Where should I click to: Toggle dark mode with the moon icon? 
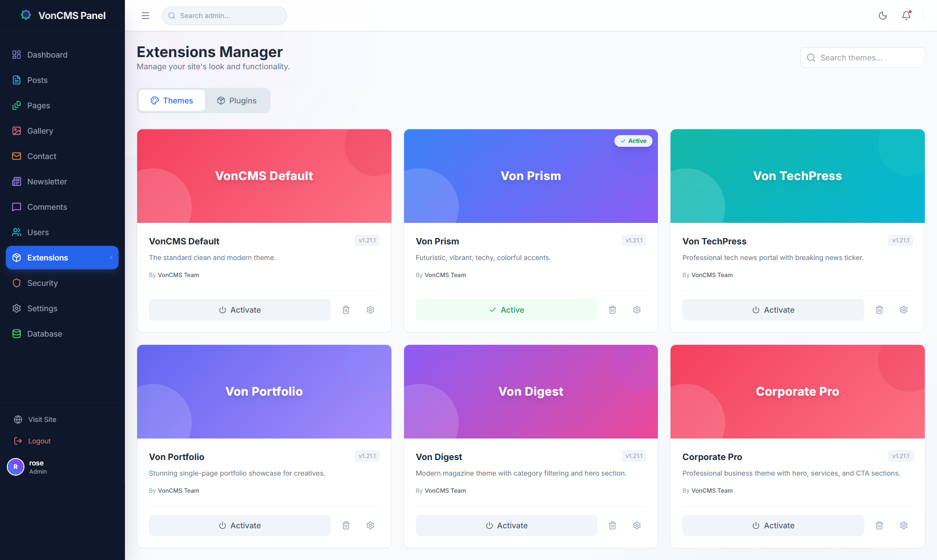click(x=883, y=15)
